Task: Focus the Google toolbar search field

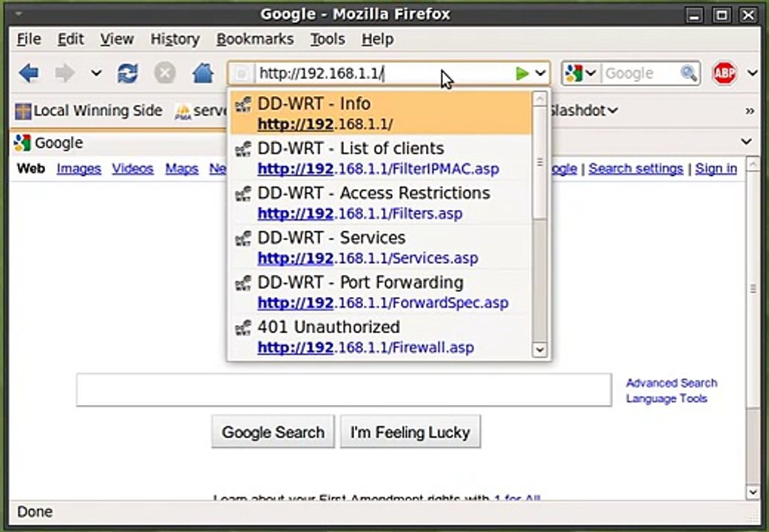Action: click(642, 73)
